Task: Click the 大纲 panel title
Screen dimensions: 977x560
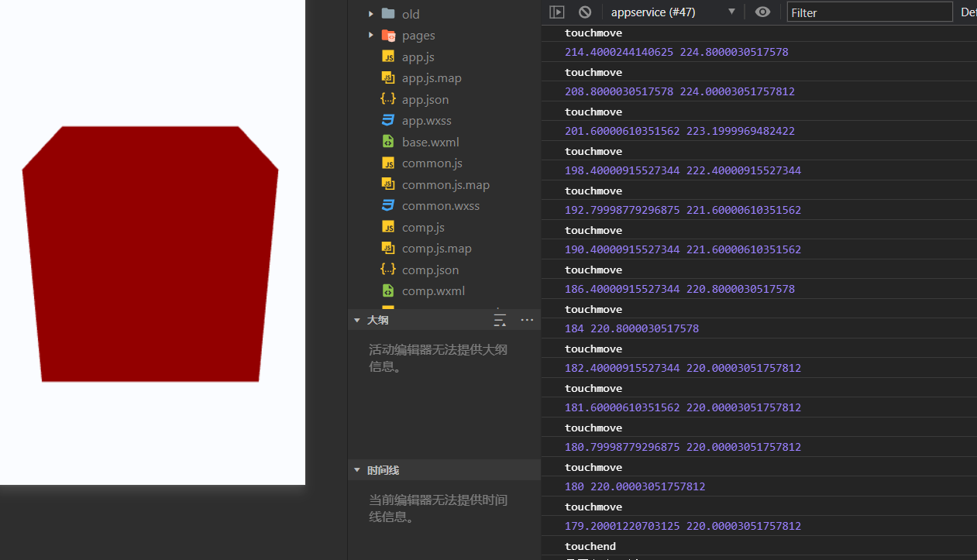Action: 377,320
